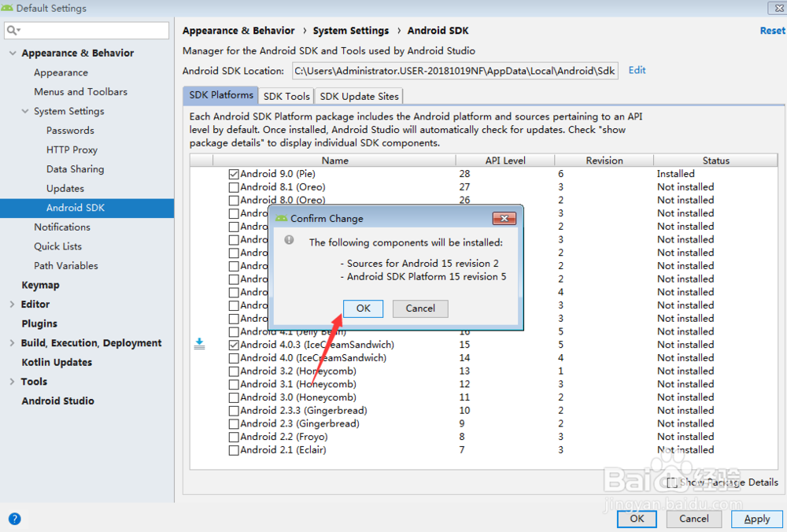Collapse Appearance & Behavior tree node
The height and width of the screenshot is (532, 787).
[x=13, y=54]
